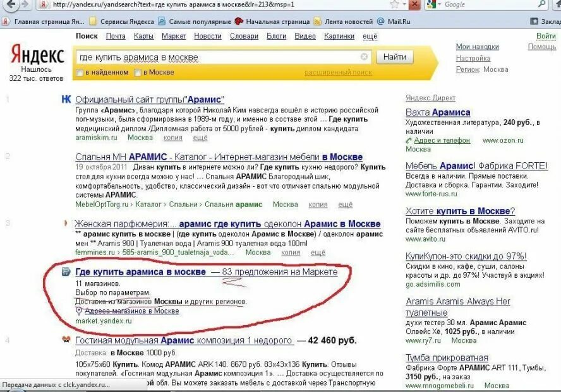Open the Настройка link
This screenshot has height=392, width=561.
click(x=473, y=58)
